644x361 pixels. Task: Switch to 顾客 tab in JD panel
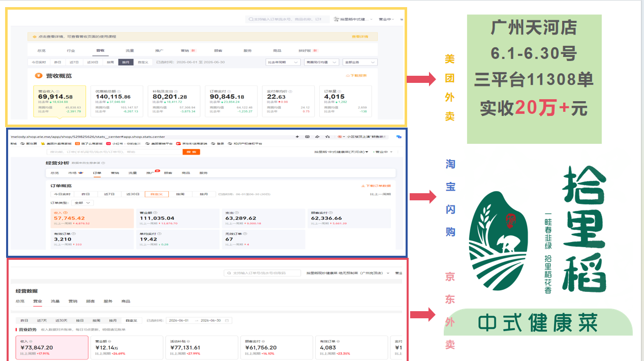(x=90, y=302)
